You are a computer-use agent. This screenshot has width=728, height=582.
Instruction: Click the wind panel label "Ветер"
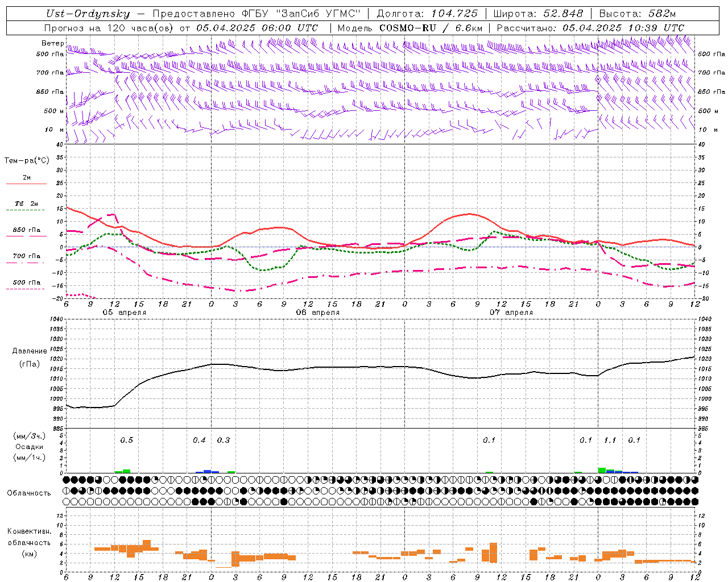click(x=52, y=43)
